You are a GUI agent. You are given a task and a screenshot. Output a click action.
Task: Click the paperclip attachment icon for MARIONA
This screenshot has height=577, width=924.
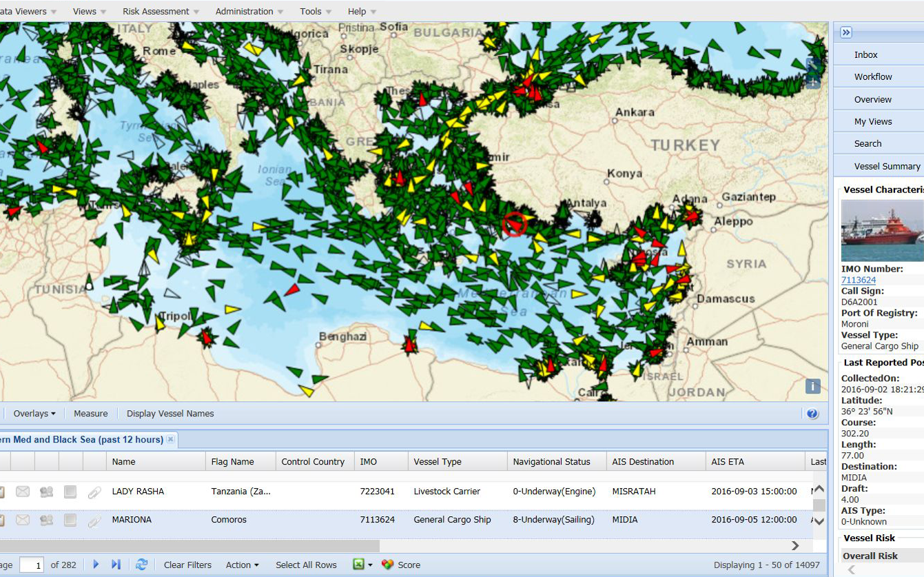coord(94,520)
